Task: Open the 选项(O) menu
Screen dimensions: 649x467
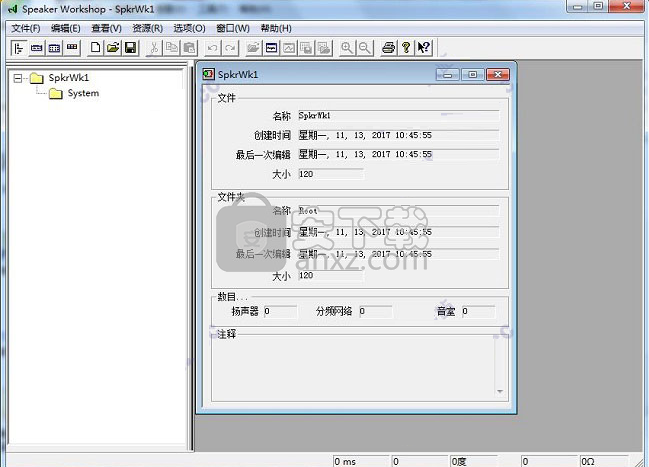Action: (x=189, y=28)
